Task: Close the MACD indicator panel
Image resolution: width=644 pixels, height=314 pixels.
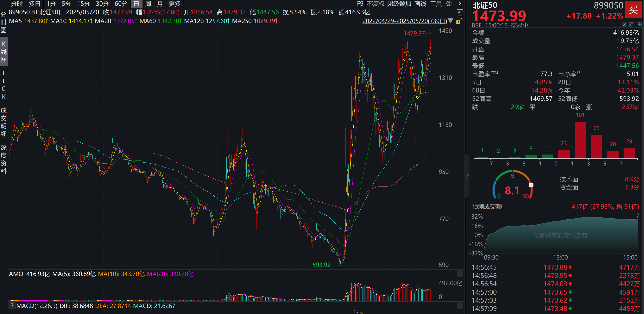Action: (460, 306)
